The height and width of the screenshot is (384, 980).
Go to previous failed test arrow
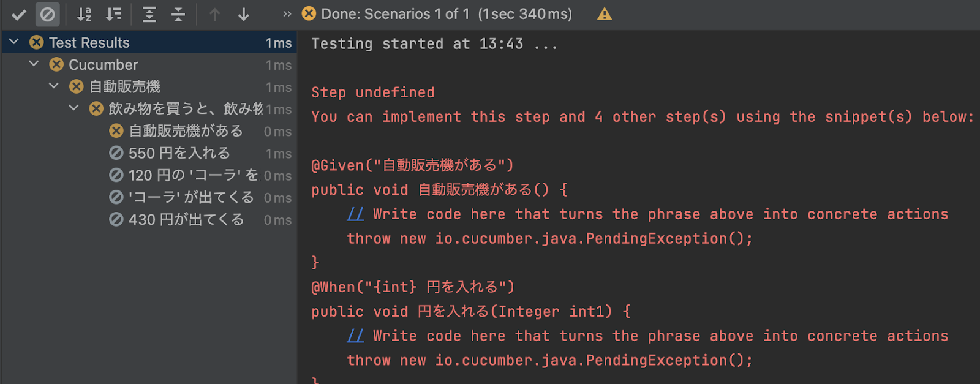point(214,14)
